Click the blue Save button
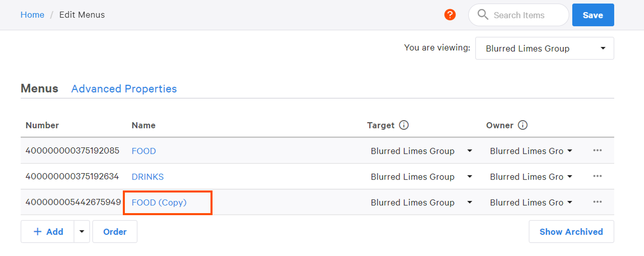644x256 pixels. (593, 15)
